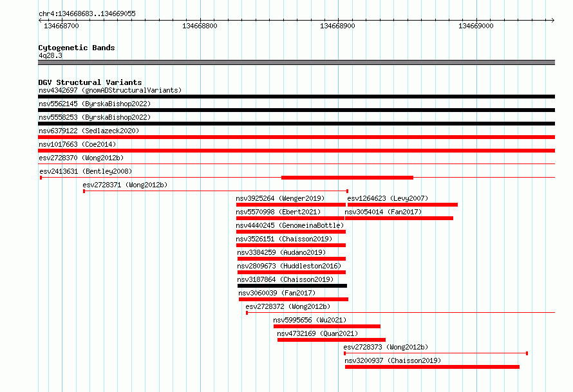Click the thin line of esv2728373

click(436, 353)
